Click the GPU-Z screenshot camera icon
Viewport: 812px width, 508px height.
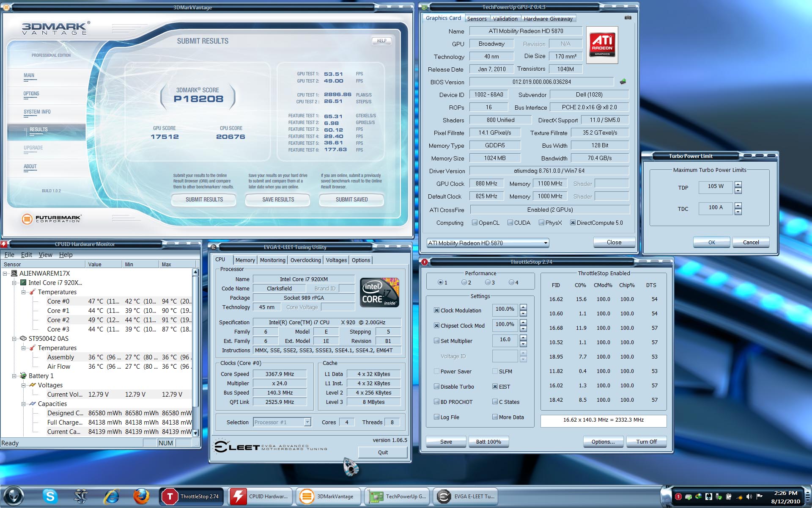point(628,18)
